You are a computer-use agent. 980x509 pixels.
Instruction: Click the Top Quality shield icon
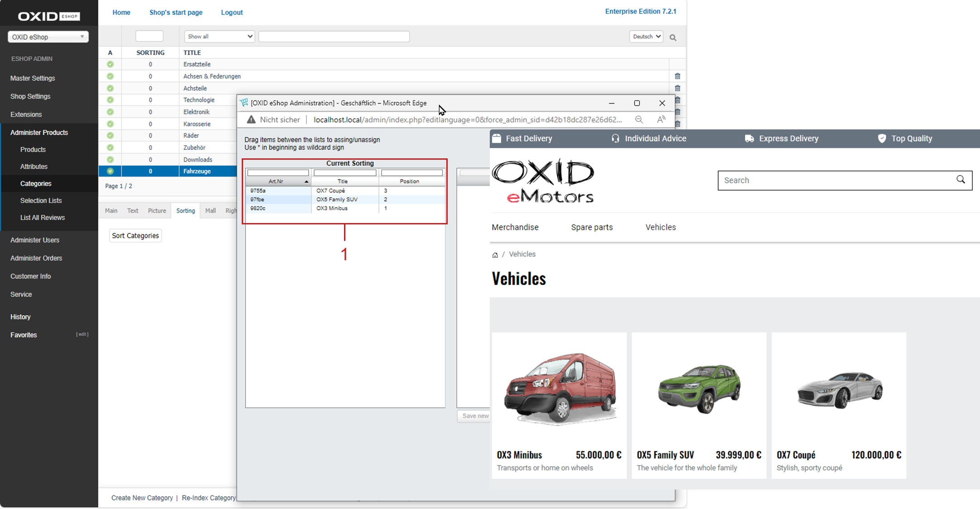[x=882, y=138]
